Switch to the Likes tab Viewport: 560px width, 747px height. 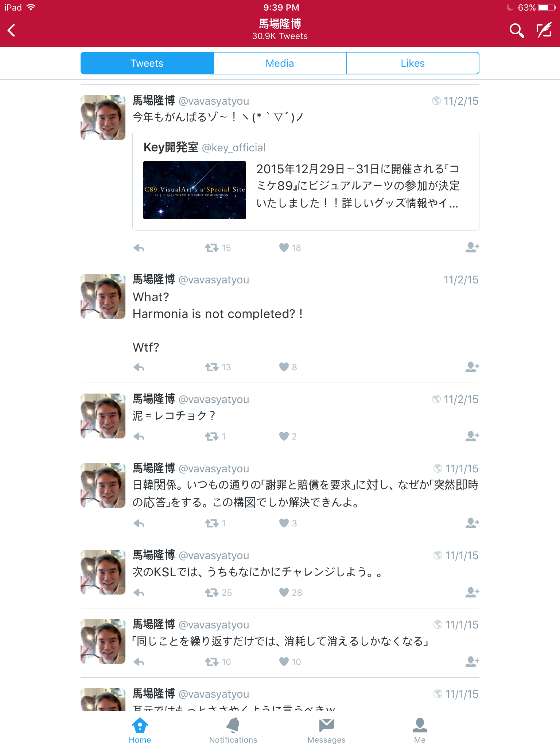pyautogui.click(x=413, y=63)
